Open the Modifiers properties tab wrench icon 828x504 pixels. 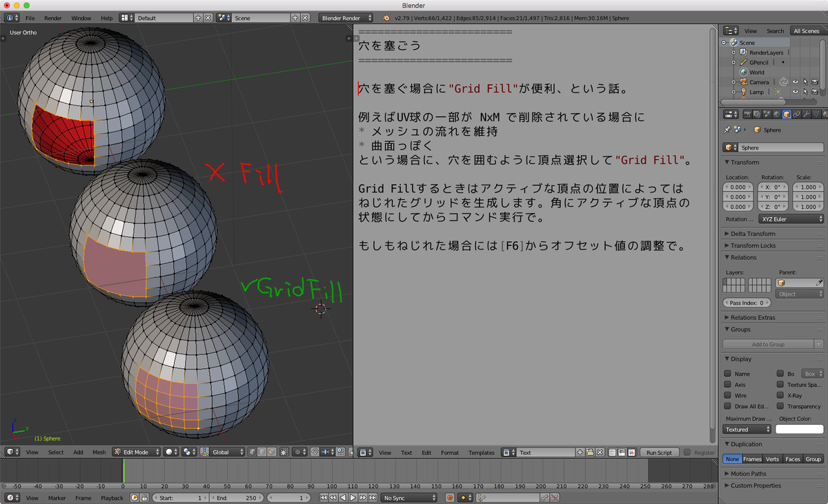click(x=807, y=114)
